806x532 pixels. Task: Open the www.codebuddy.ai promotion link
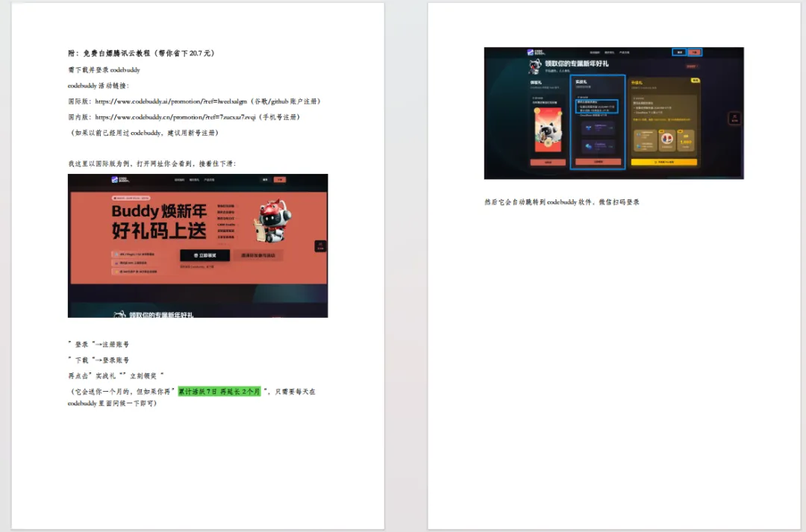click(x=171, y=101)
